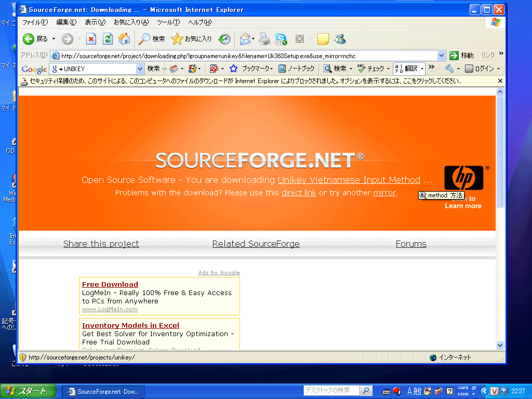
Task: Click the desktop search magnifier button
Action: pos(366,391)
